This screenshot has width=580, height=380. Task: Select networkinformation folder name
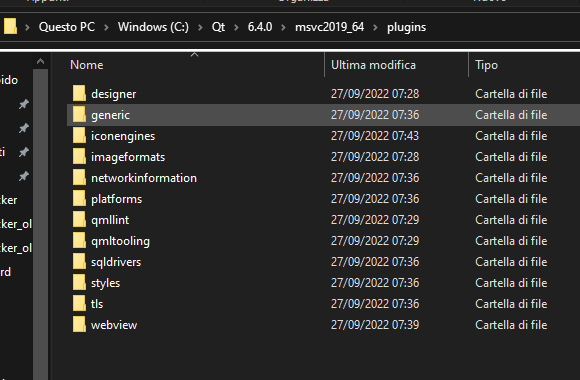(x=144, y=178)
